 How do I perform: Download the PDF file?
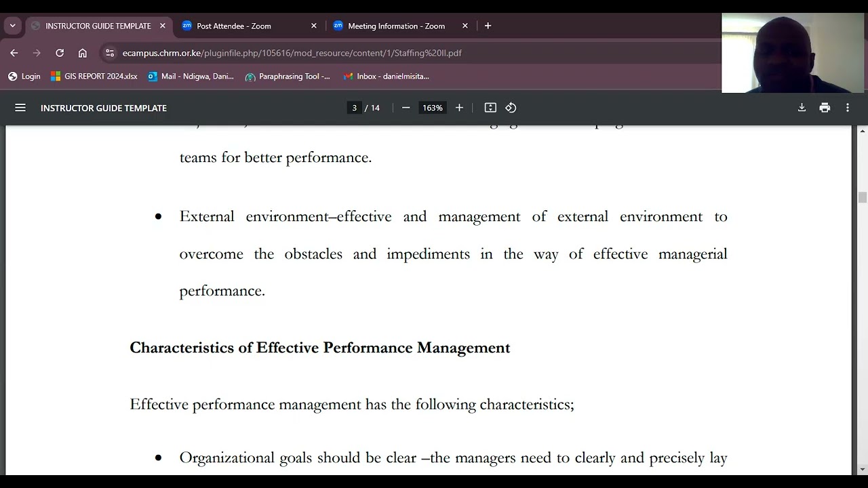click(x=802, y=108)
